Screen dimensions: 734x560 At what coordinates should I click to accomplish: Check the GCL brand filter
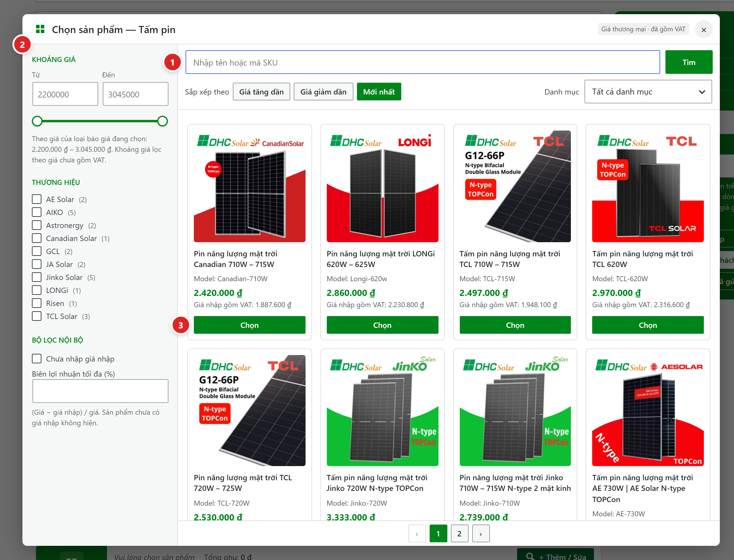(x=37, y=251)
